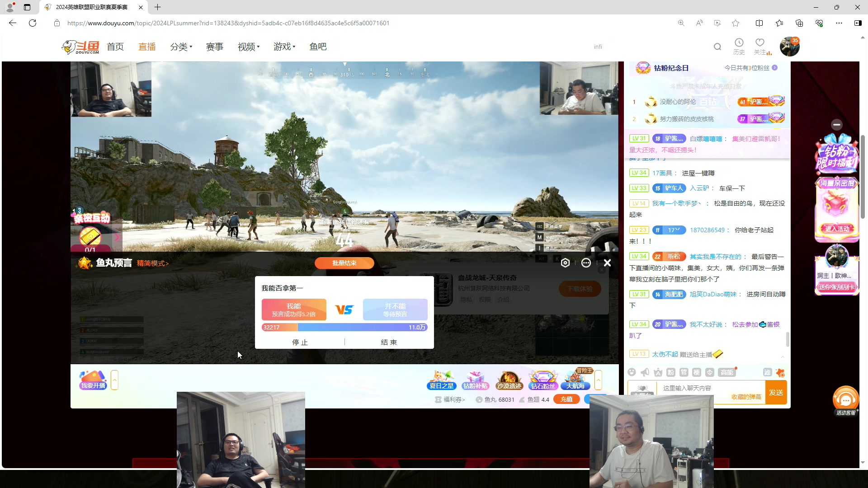Image resolution: width=868 pixels, height=488 pixels.
Task: Open prediction more-options ellipsis icon
Action: click(x=586, y=263)
